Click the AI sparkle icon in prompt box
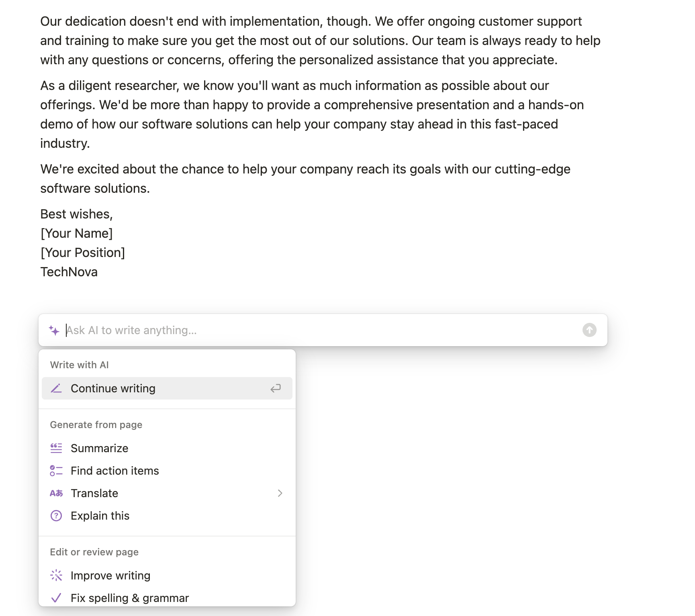This screenshot has width=695, height=616. (54, 330)
